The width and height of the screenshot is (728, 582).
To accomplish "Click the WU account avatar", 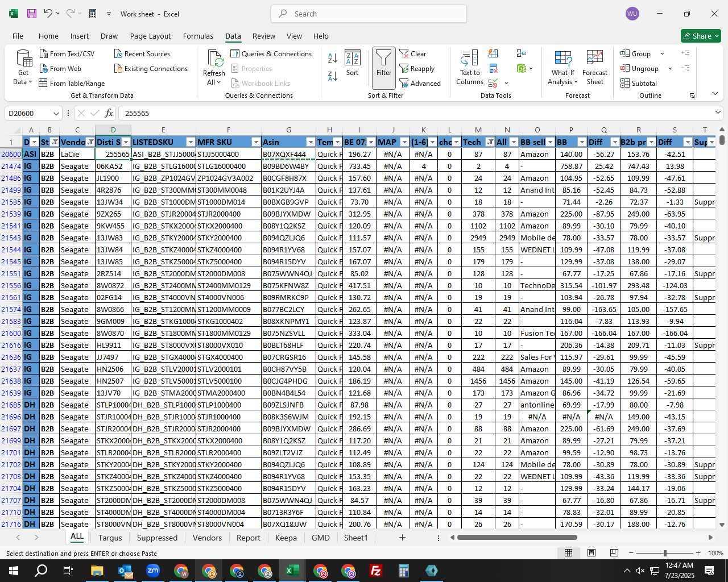I will [x=632, y=14].
